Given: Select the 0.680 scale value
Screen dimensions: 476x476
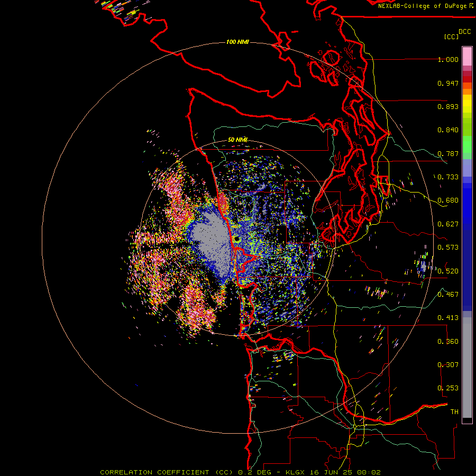Looking at the screenshot, I should (448, 200).
